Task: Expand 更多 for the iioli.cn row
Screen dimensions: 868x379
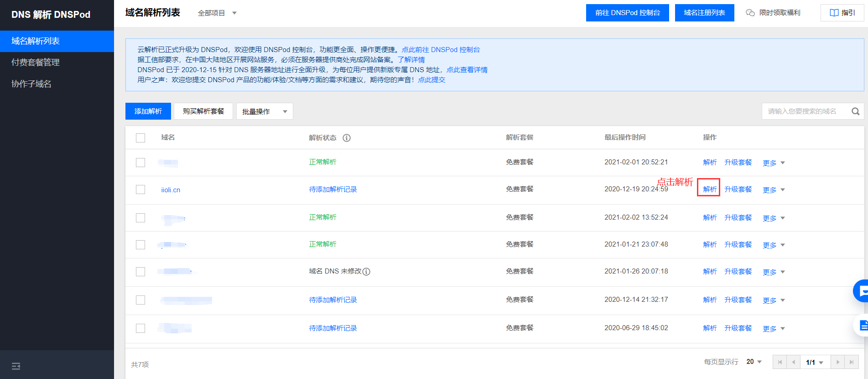Action: pos(774,190)
